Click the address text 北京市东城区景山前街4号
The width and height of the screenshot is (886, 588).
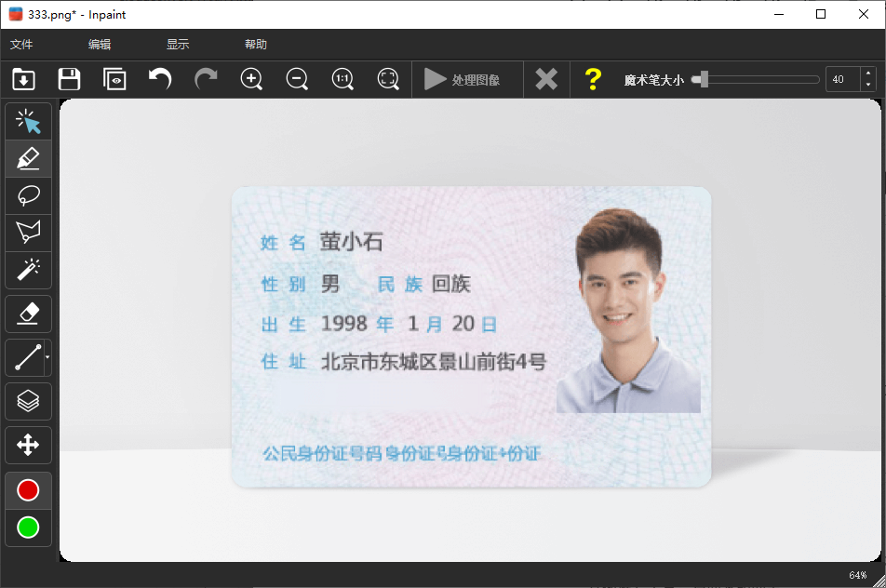[434, 362]
